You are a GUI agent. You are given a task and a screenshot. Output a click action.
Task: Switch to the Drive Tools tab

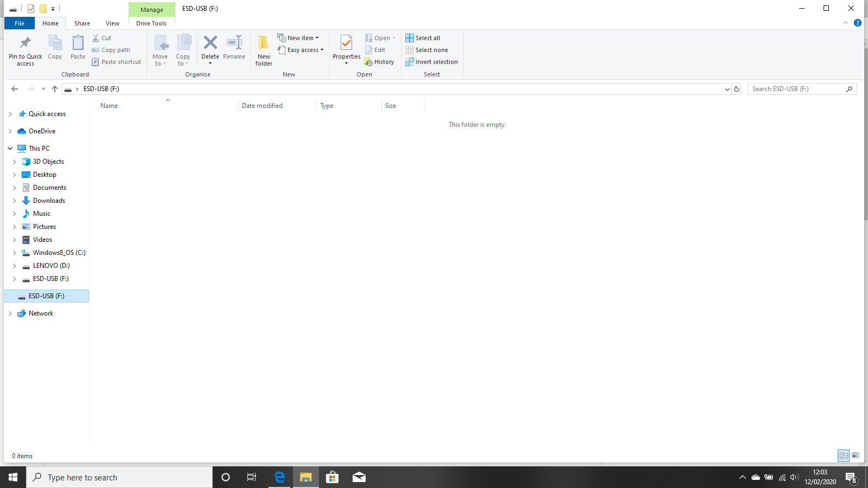tap(151, 23)
